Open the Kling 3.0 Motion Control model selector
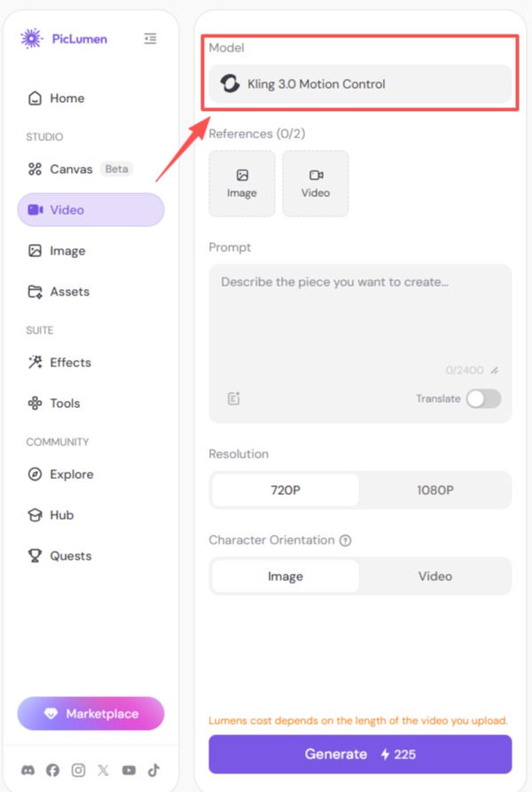 tap(360, 84)
